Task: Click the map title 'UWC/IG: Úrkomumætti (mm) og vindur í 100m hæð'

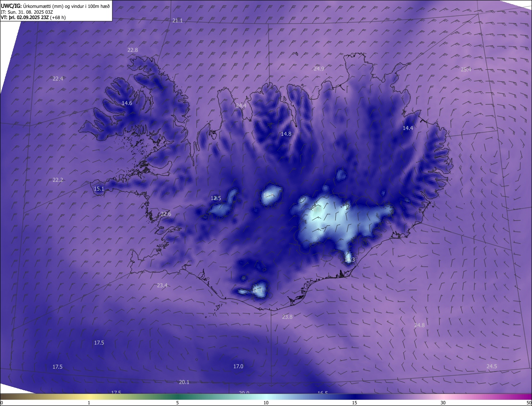Action: [x=55, y=6]
